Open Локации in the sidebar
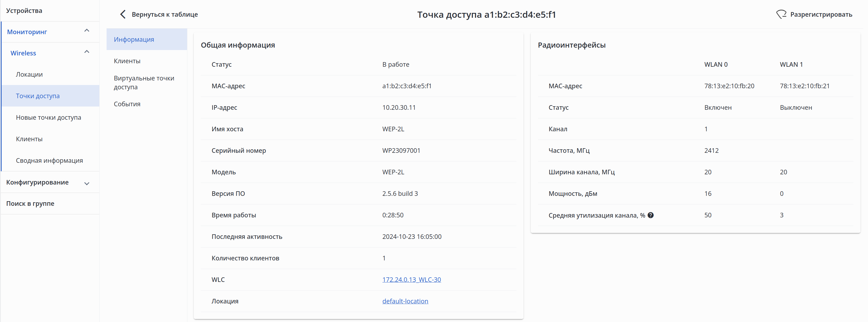The height and width of the screenshot is (322, 868). click(x=29, y=75)
